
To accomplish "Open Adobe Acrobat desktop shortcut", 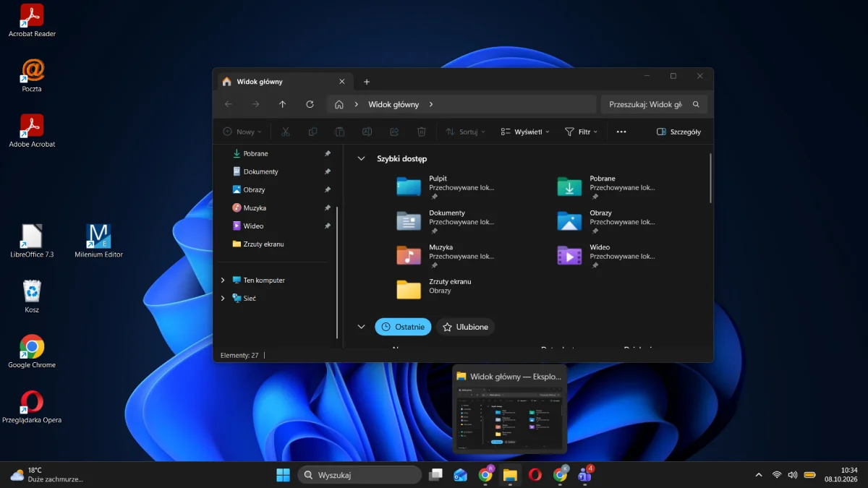I will point(32,130).
